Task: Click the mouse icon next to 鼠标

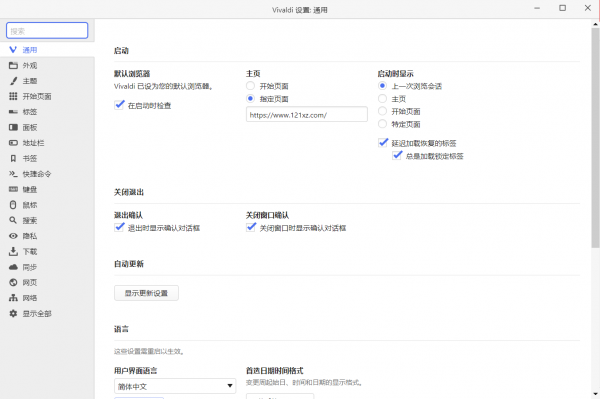Action: tap(13, 205)
